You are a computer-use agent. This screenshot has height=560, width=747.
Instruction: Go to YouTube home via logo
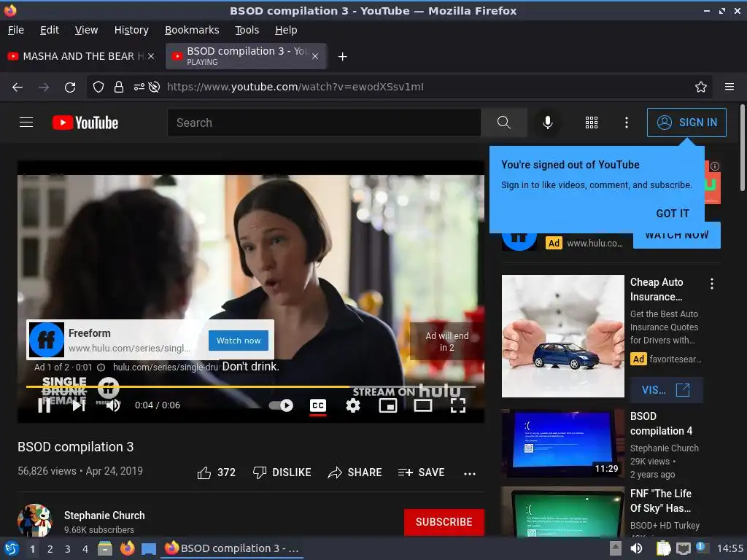(85, 122)
